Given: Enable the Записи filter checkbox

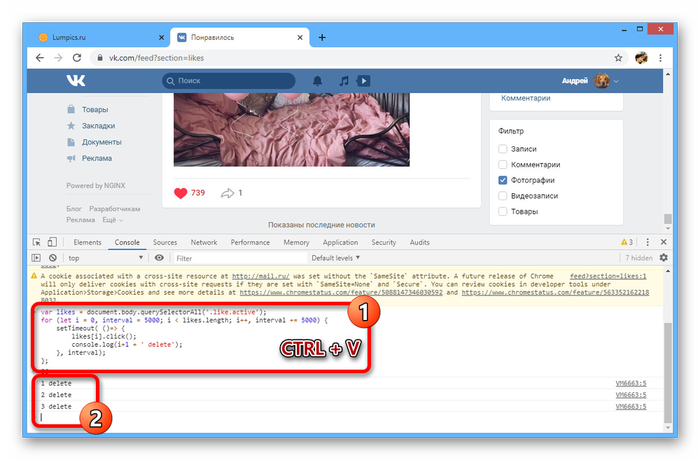Looking at the screenshot, I should [x=503, y=149].
